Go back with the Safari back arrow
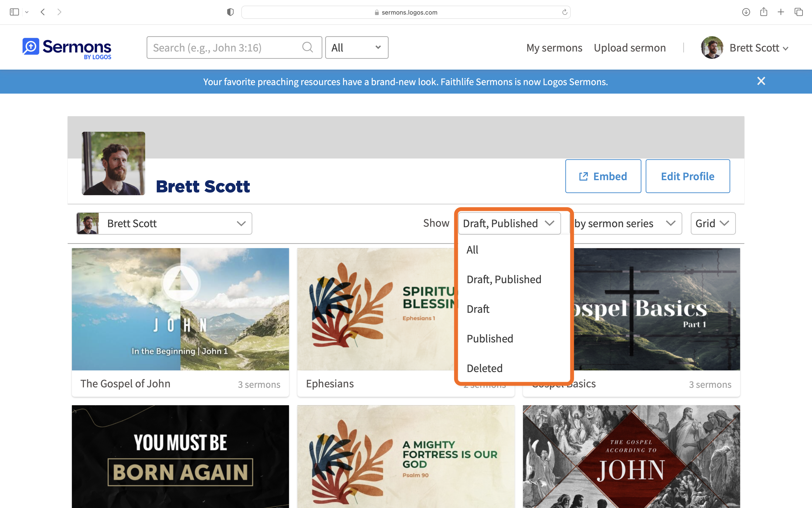 click(43, 12)
